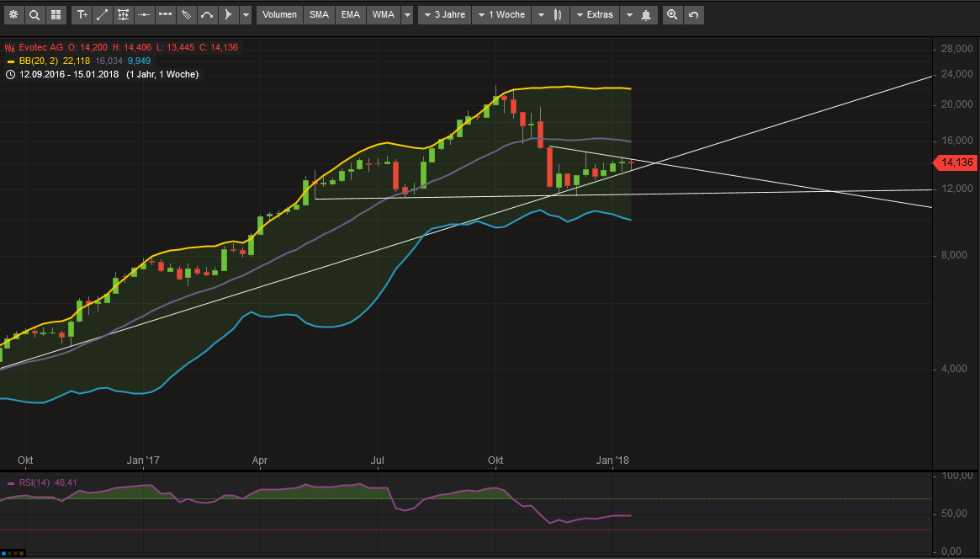Expand more indicators dropdown

407,14
